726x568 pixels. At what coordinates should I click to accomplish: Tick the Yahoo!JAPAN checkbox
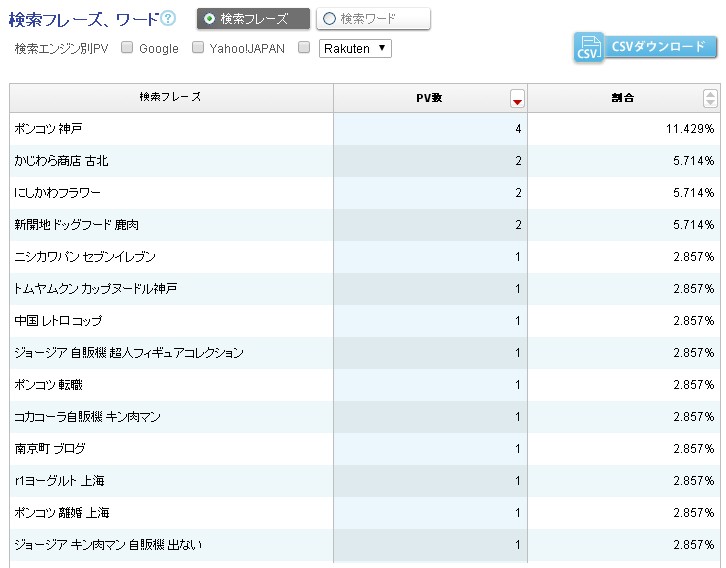click(198, 47)
